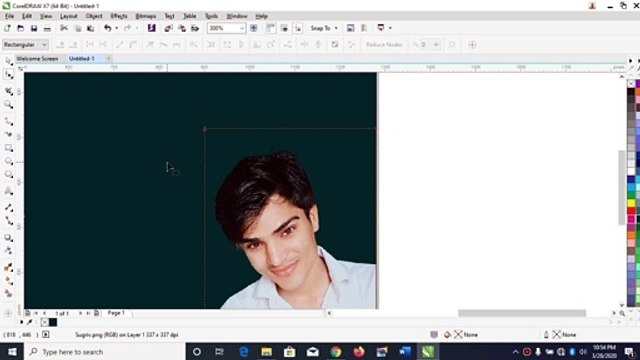This screenshot has width=640, height=360.
Task: Open Microsoft Word from the taskbar
Action: [x=405, y=352]
